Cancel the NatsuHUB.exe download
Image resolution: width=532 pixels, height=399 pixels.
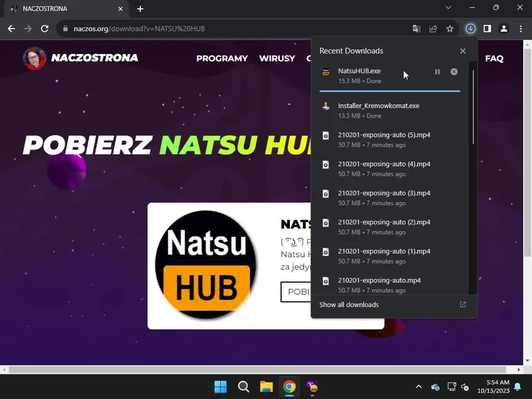(x=454, y=72)
